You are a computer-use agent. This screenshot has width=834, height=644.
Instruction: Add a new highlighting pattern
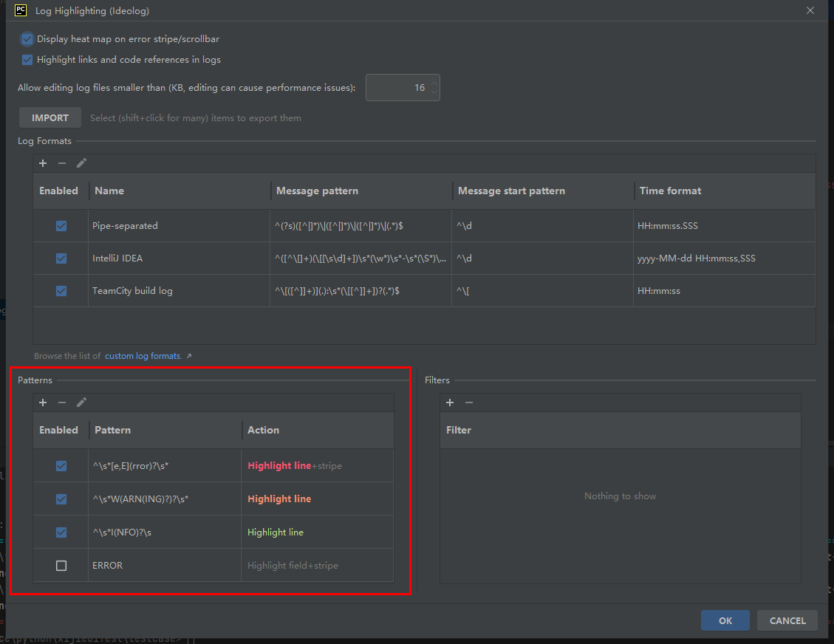43,402
